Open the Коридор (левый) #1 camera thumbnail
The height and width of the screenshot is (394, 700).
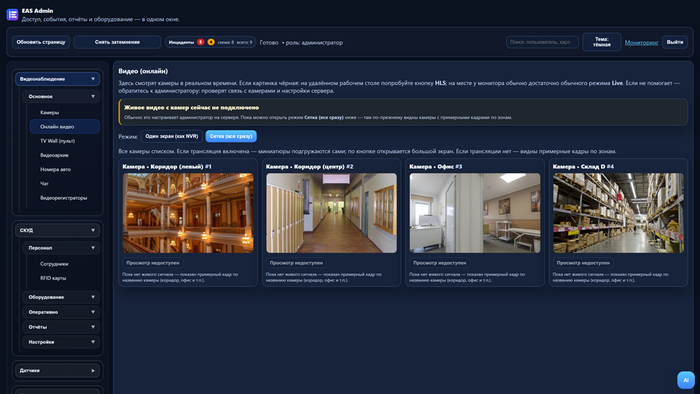188,213
